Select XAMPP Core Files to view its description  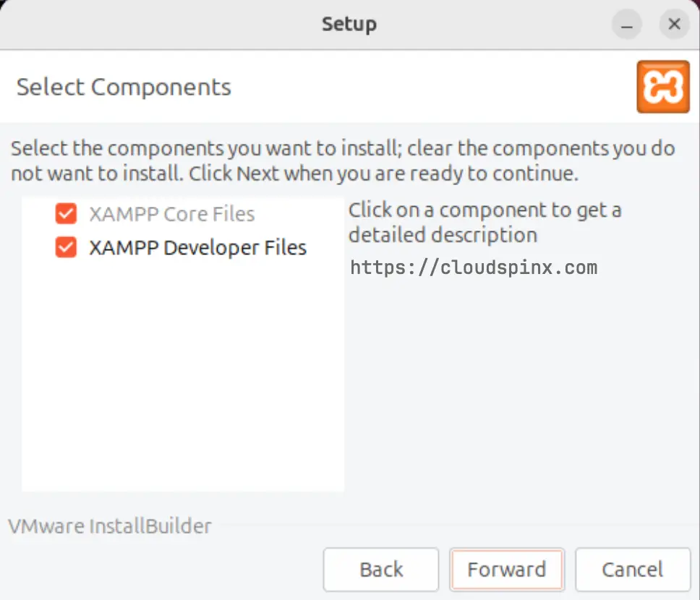coord(172,213)
